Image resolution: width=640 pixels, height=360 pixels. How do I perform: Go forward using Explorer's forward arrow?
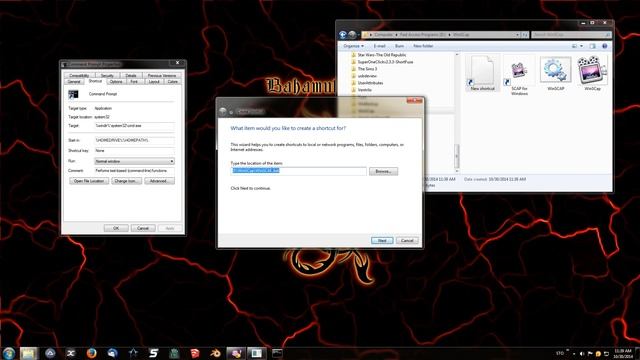[352, 35]
